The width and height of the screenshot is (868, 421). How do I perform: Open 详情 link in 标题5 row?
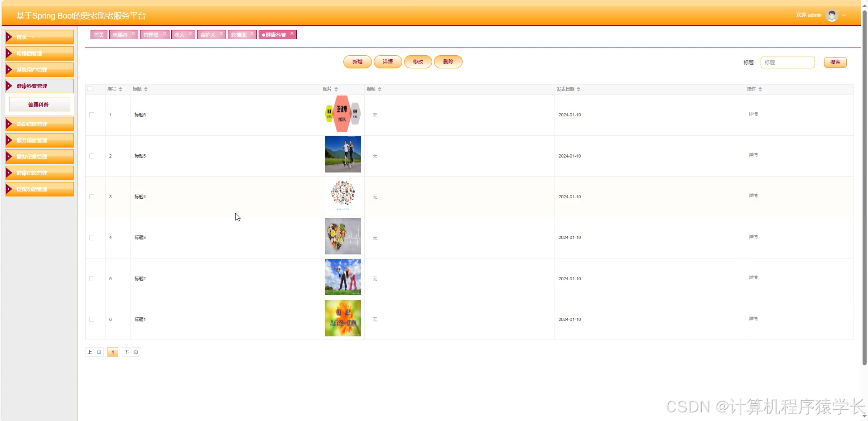[753, 155]
